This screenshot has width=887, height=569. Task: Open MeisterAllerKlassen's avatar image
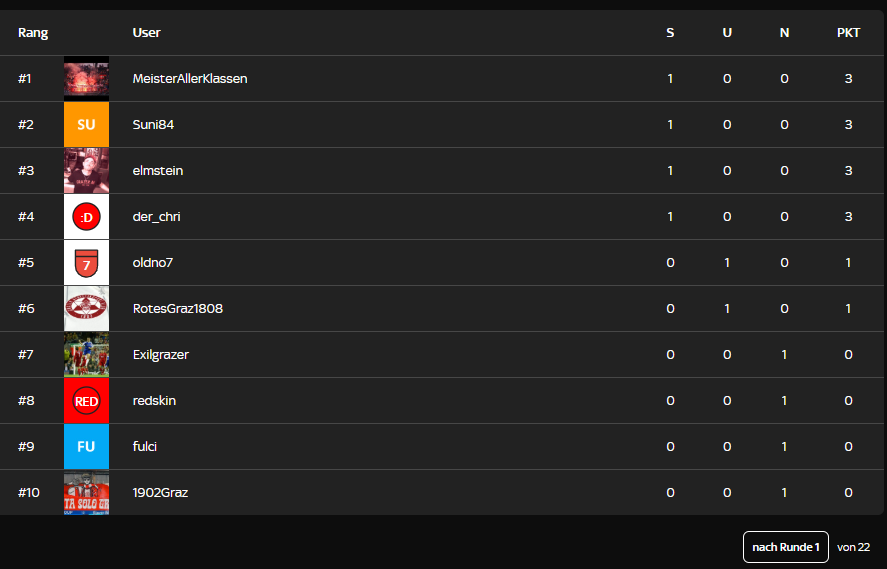[86, 79]
